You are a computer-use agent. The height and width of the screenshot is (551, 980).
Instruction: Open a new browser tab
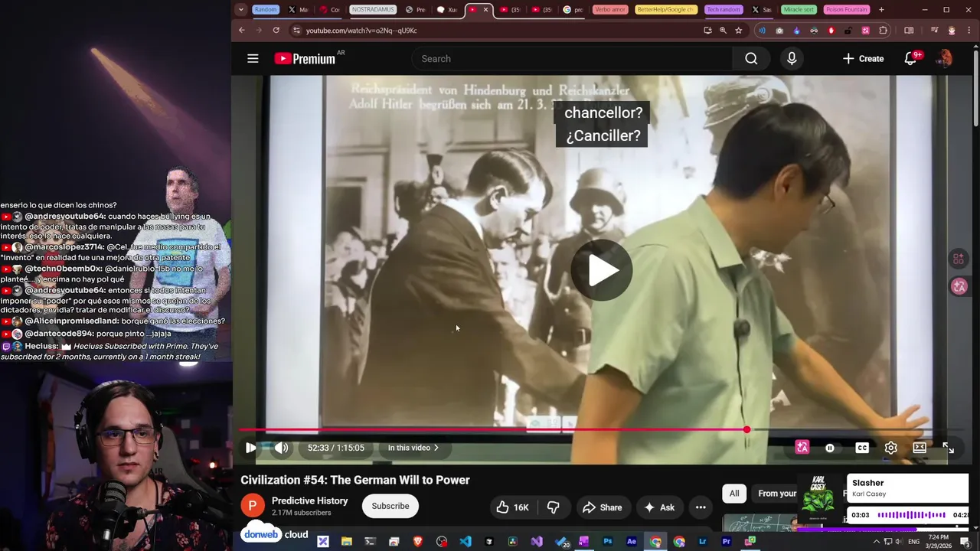pos(881,10)
